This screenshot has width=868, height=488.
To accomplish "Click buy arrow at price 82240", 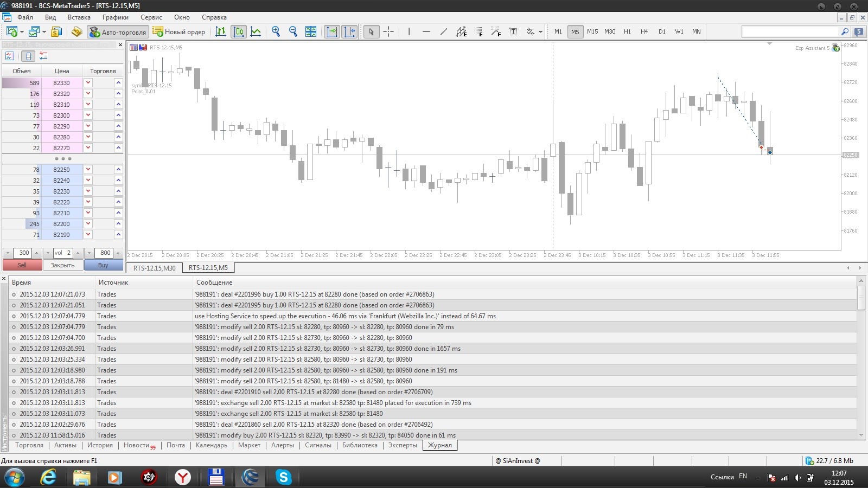I will 118,180.
